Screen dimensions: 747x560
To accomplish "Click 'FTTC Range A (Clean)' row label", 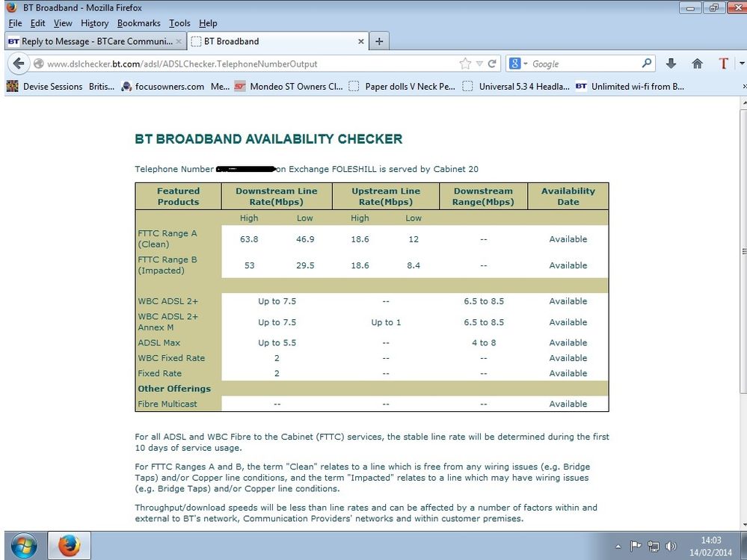I will click(167, 239).
